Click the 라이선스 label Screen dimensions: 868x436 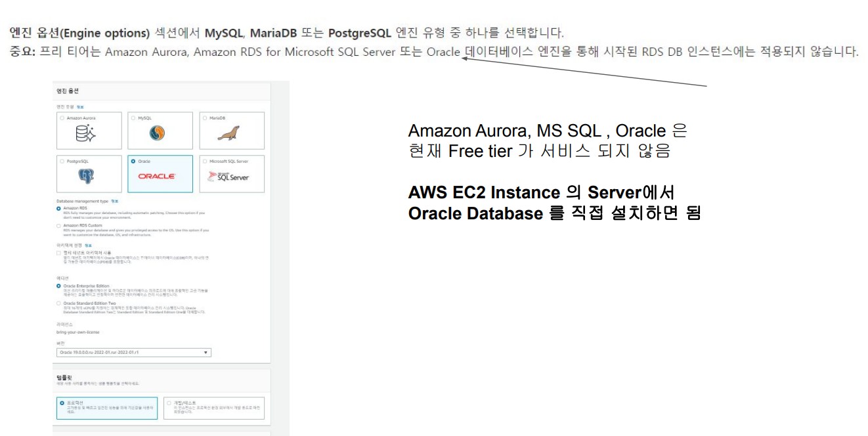click(x=65, y=325)
